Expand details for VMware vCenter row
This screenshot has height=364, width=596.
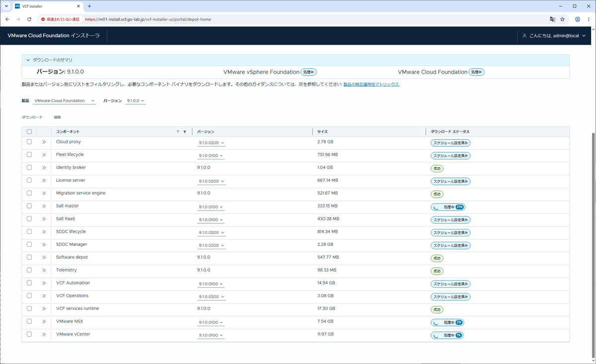[x=44, y=335]
